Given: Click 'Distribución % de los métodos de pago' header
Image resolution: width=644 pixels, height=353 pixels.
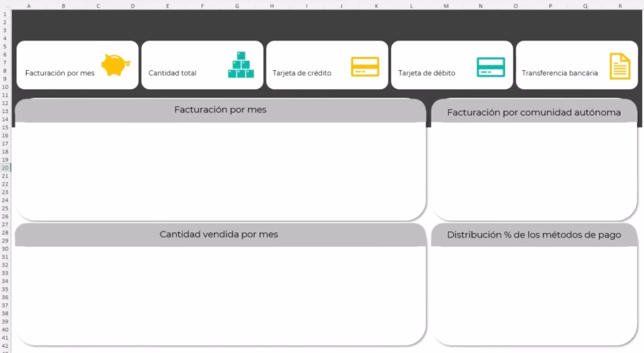Looking at the screenshot, I should 534,235.
